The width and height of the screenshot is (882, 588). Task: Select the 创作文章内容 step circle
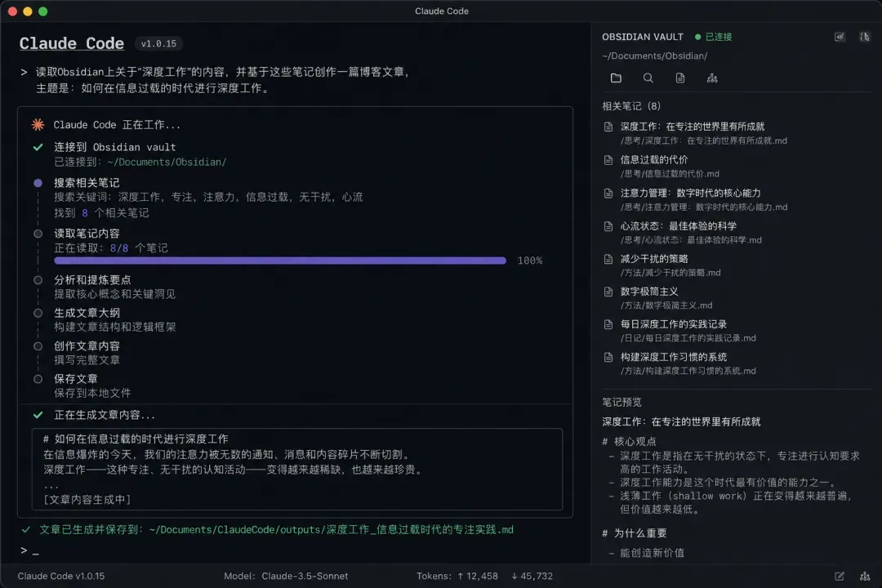pos(38,346)
